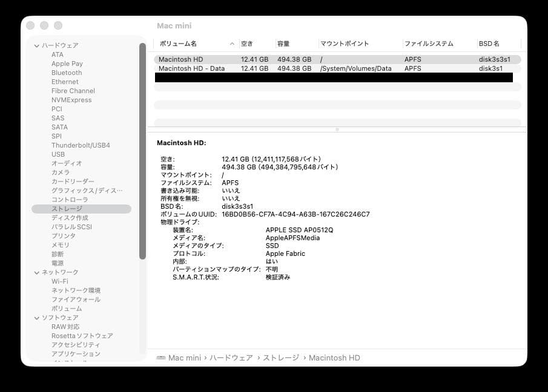The width and height of the screenshot is (548, 392).
Task: Open Mac mini from the breadcrumb path
Action: [x=185, y=358]
